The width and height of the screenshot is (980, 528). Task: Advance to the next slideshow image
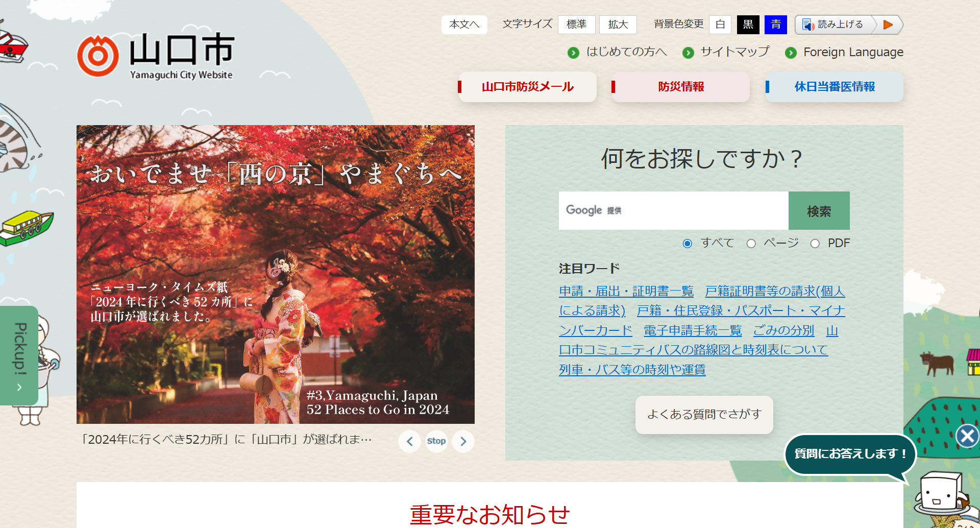tap(463, 441)
